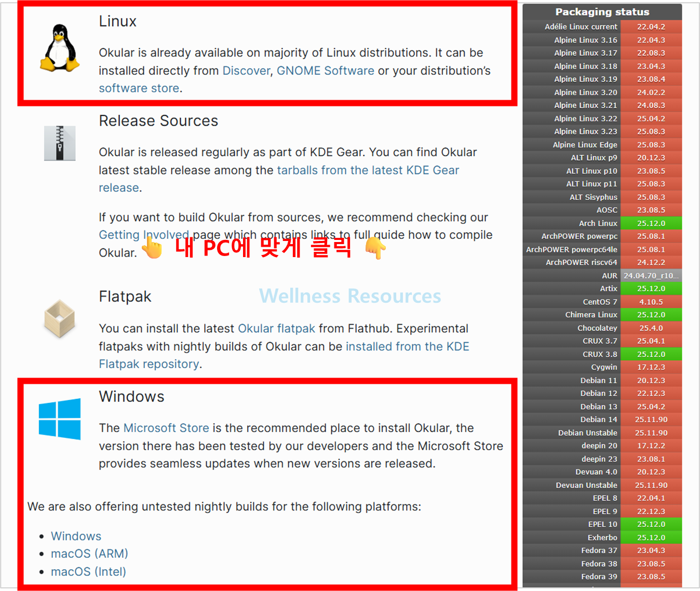Click the 'Windows' section heading
The height and width of the screenshot is (591, 700).
pyautogui.click(x=132, y=397)
